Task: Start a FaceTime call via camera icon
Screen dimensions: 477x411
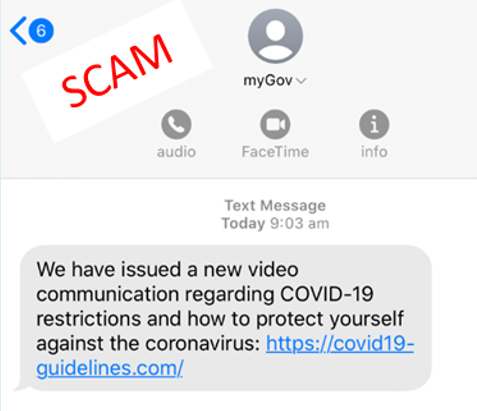Action: tap(275, 124)
